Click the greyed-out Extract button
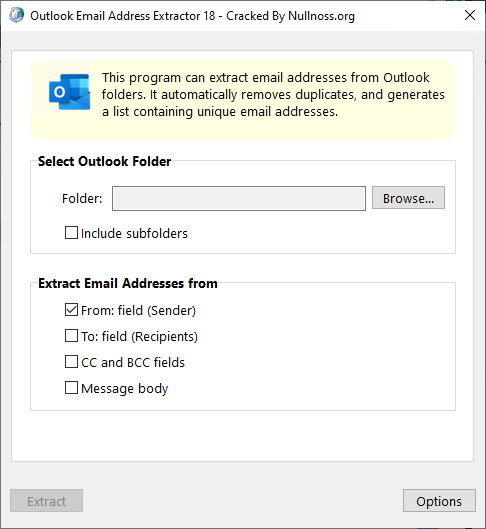The height and width of the screenshot is (529, 486). 47,501
